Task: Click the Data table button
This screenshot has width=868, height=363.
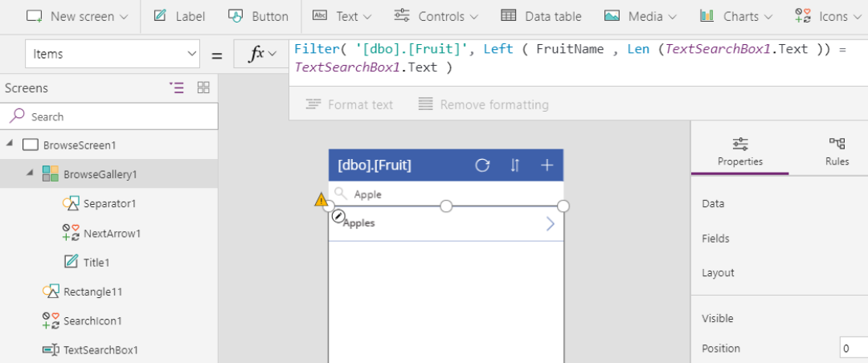Action: (x=542, y=16)
